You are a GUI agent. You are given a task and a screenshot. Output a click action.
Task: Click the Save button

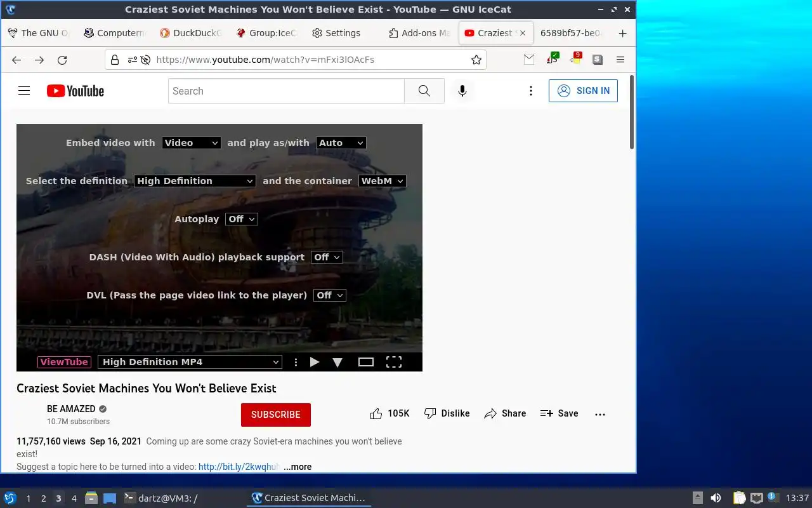559,414
